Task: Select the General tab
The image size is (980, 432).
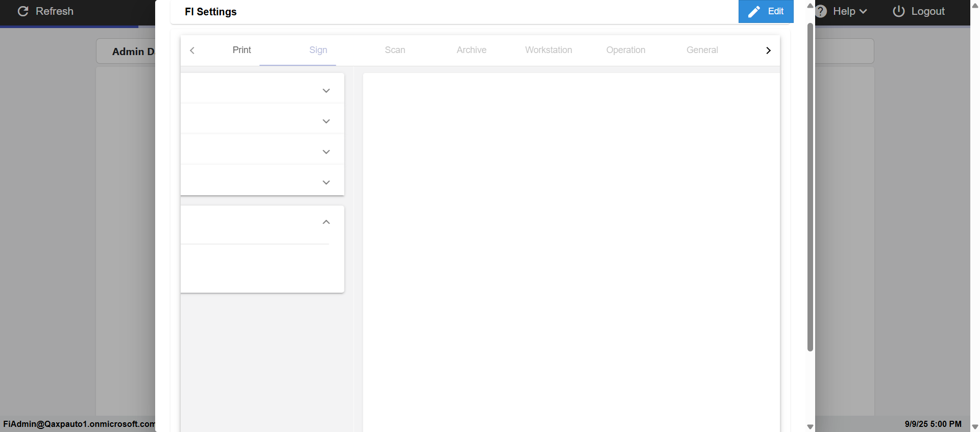Action: 702,50
